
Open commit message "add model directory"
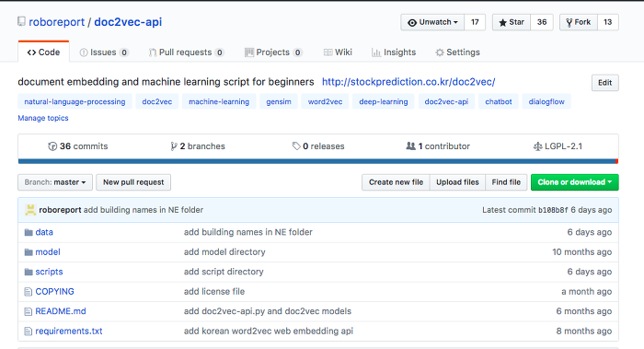224,252
